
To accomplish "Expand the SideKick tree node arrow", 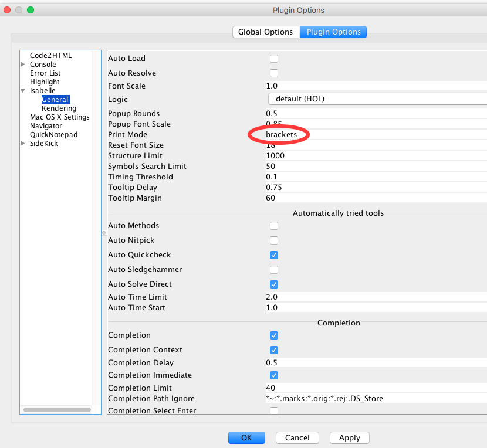I will coord(23,144).
